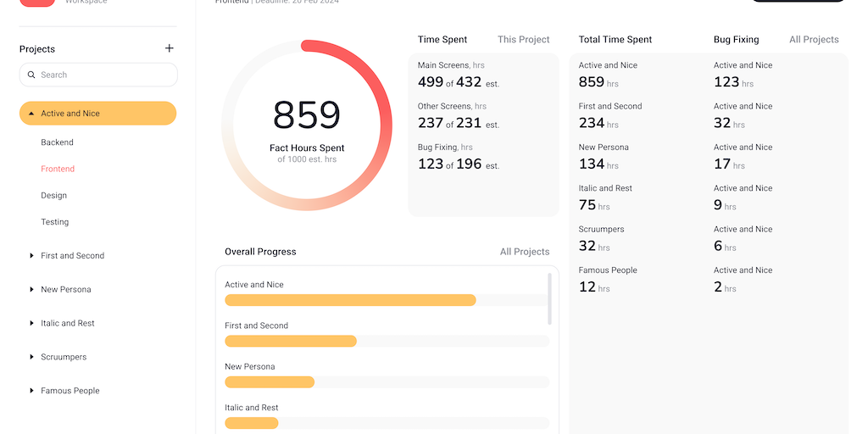Open the Design subsection
Screen dimensions: 868x434
53,195
